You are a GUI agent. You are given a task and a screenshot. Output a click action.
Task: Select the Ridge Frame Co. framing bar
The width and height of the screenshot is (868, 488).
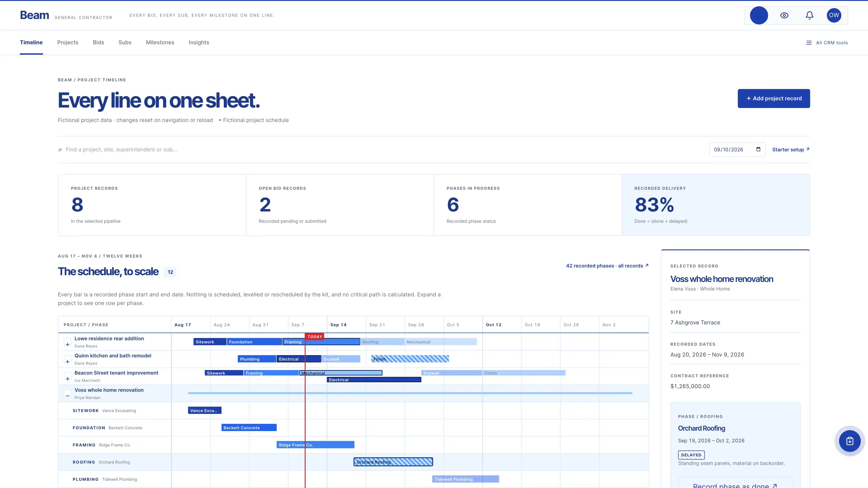(x=315, y=445)
